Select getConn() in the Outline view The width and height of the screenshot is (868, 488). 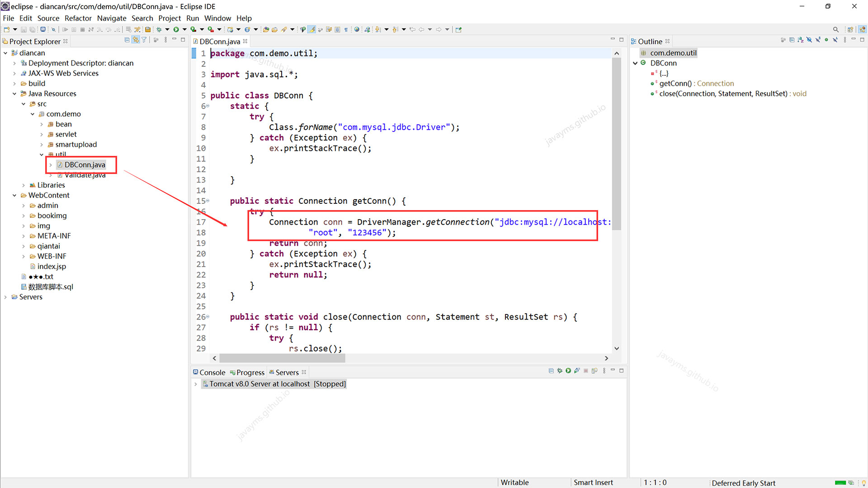[674, 83]
